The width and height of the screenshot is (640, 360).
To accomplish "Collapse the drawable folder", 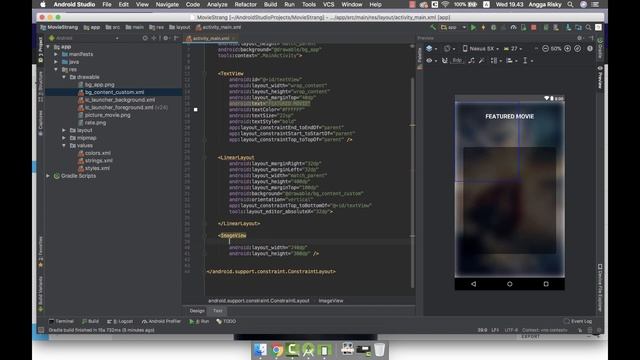I will 64,77.
